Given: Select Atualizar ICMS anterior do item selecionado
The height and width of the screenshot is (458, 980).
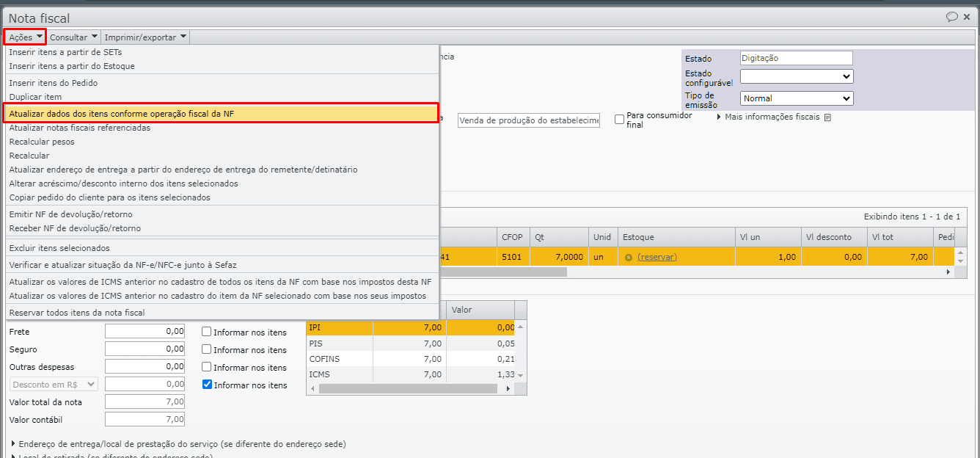Looking at the screenshot, I should tap(222, 296).
